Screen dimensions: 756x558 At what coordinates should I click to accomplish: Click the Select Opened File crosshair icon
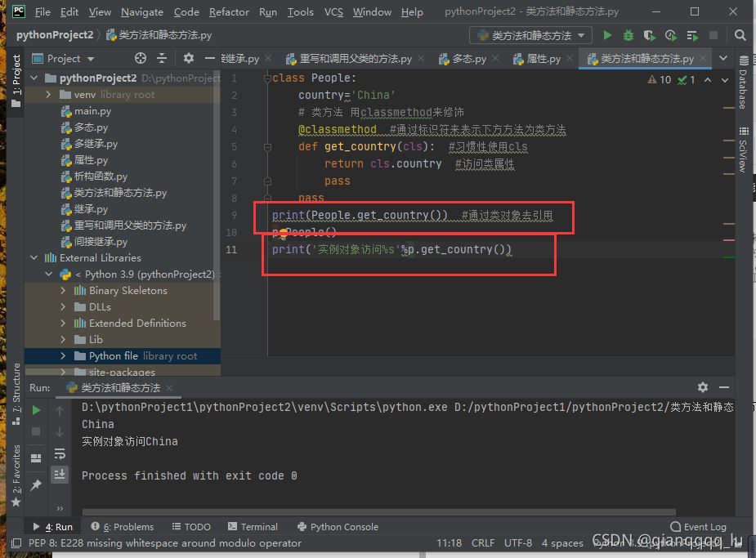[141, 58]
